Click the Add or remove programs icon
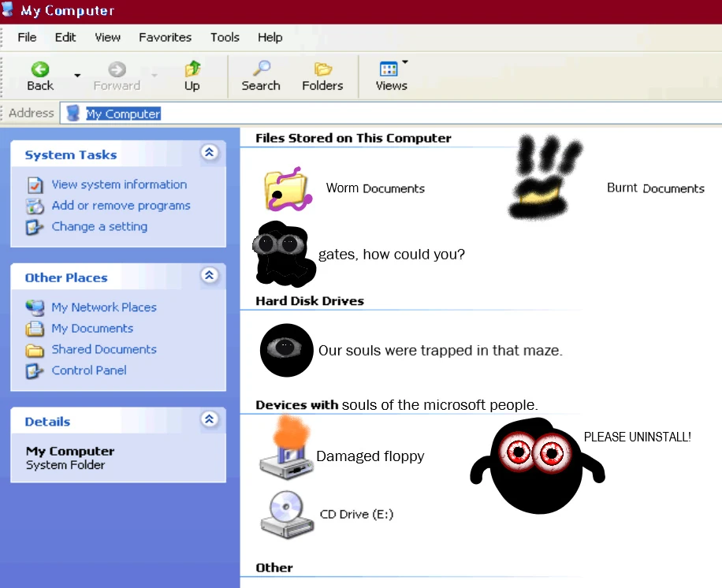Image resolution: width=722 pixels, height=588 pixels. (35, 207)
